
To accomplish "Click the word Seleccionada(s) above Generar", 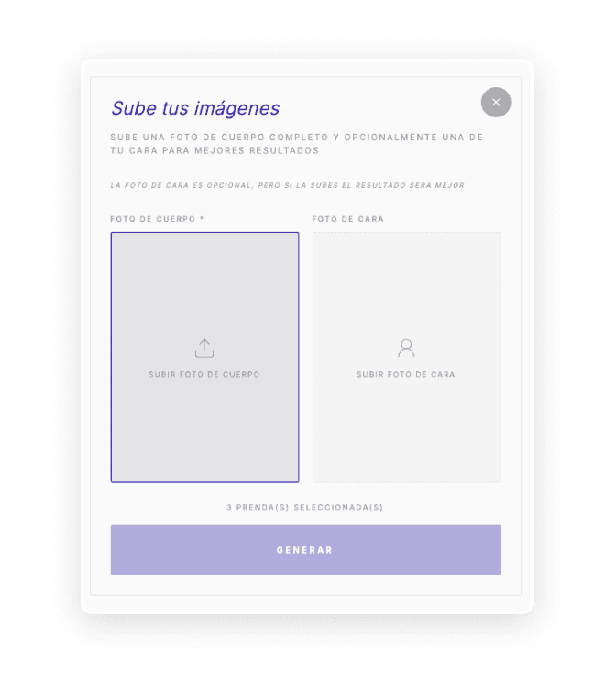I will point(338,507).
